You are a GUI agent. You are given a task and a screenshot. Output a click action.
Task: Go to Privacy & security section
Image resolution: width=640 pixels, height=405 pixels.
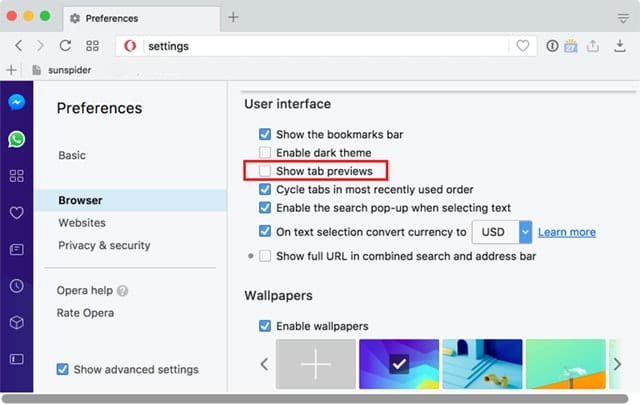tap(104, 245)
